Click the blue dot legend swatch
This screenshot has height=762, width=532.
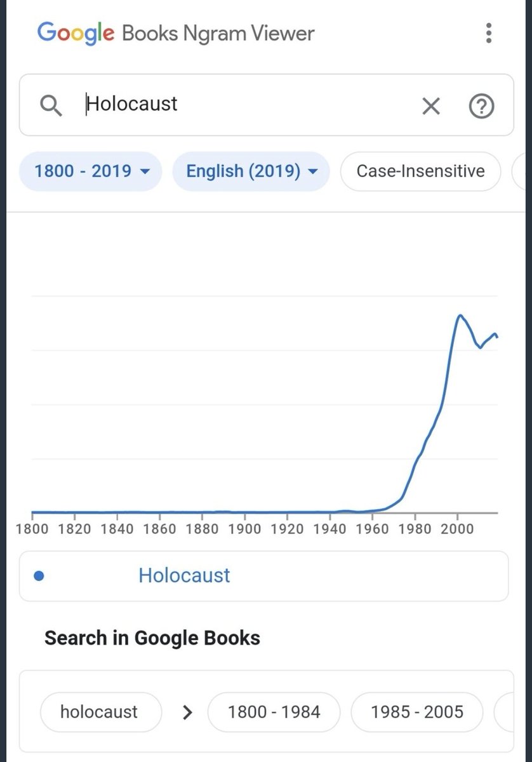pos(39,576)
